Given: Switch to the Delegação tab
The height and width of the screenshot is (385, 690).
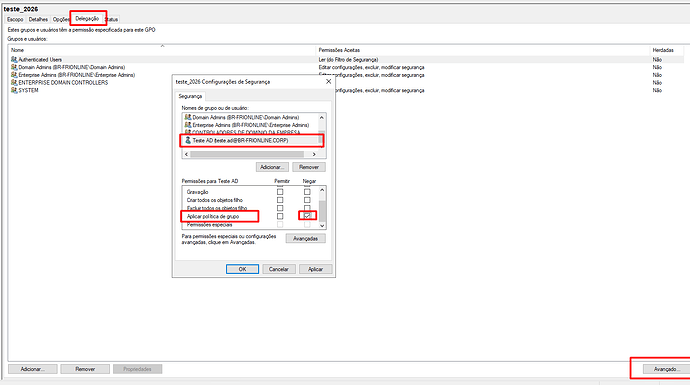Looking at the screenshot, I should (x=87, y=18).
